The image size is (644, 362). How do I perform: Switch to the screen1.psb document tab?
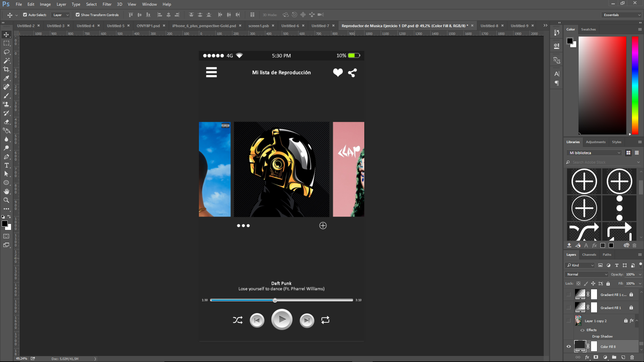(259, 26)
